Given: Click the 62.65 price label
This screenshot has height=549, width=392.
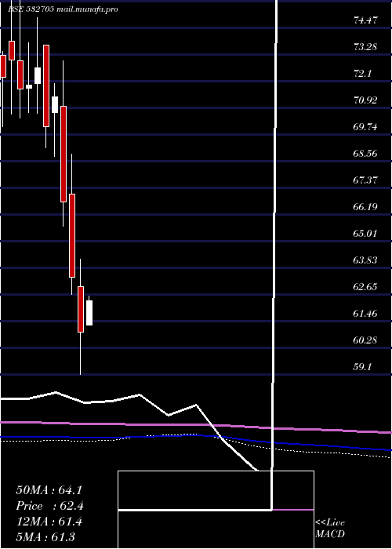Looking at the screenshot, I should pos(365,287).
